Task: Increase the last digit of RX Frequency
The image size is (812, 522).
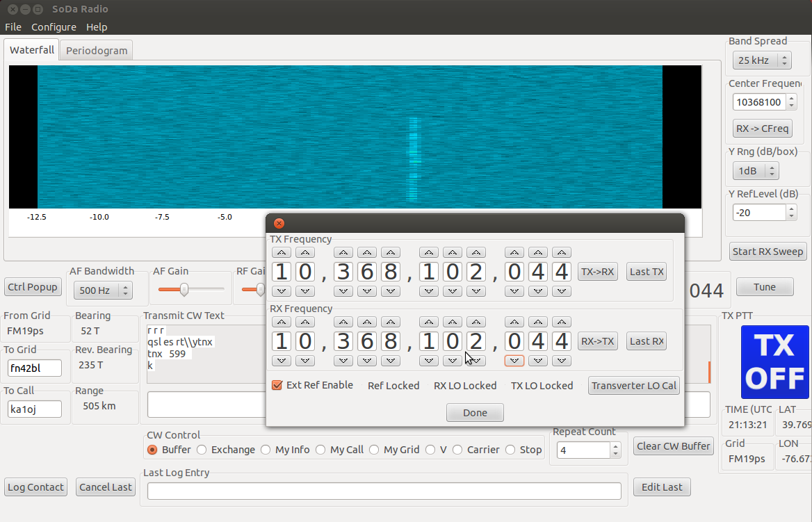Action: pos(561,322)
